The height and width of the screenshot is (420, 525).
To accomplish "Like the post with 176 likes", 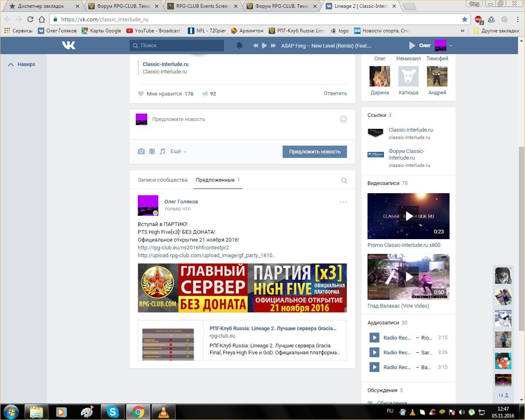I will 165,94.
